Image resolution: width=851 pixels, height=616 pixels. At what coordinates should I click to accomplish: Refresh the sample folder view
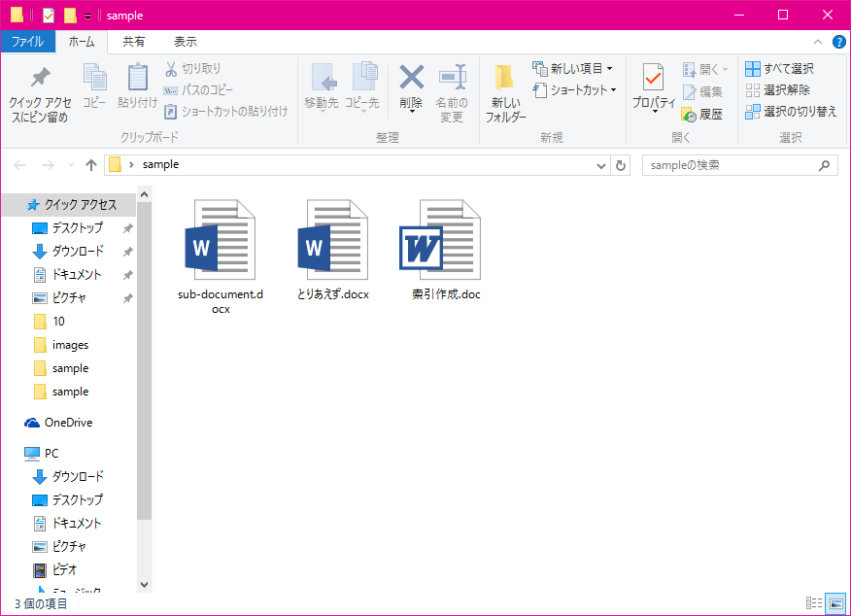click(621, 165)
